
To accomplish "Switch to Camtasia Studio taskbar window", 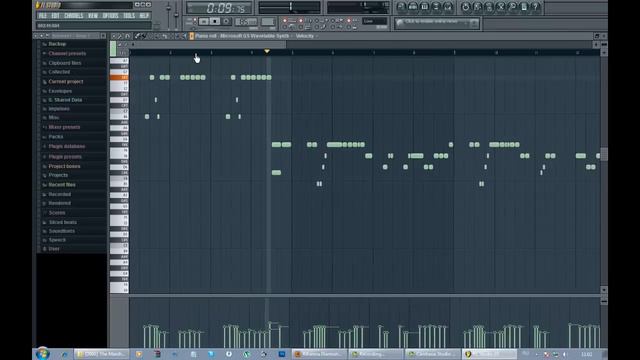I will click(x=433, y=354).
